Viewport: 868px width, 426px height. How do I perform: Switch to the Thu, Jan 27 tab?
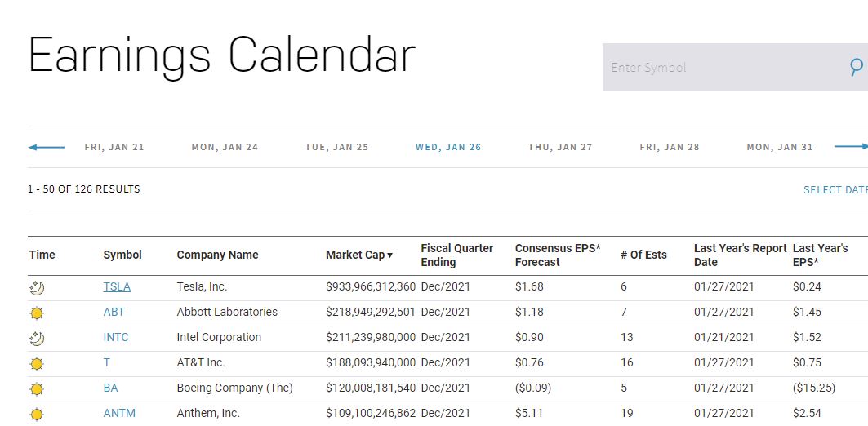[560, 148]
